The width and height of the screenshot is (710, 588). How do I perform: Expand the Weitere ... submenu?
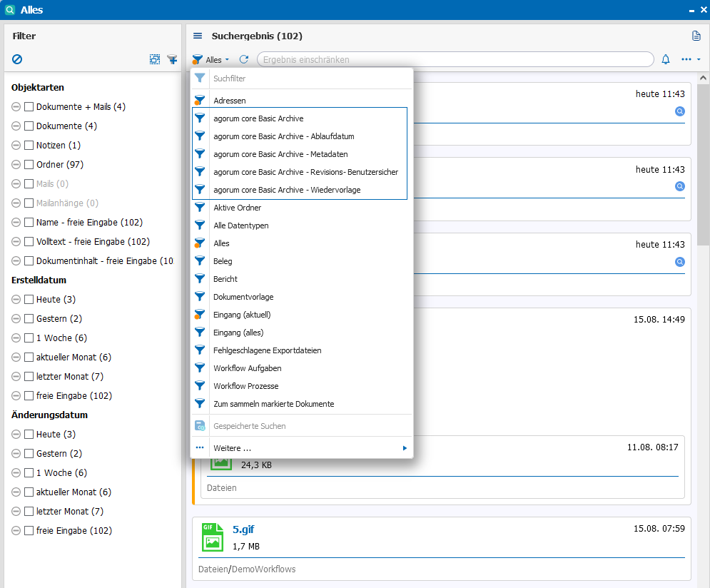302,448
